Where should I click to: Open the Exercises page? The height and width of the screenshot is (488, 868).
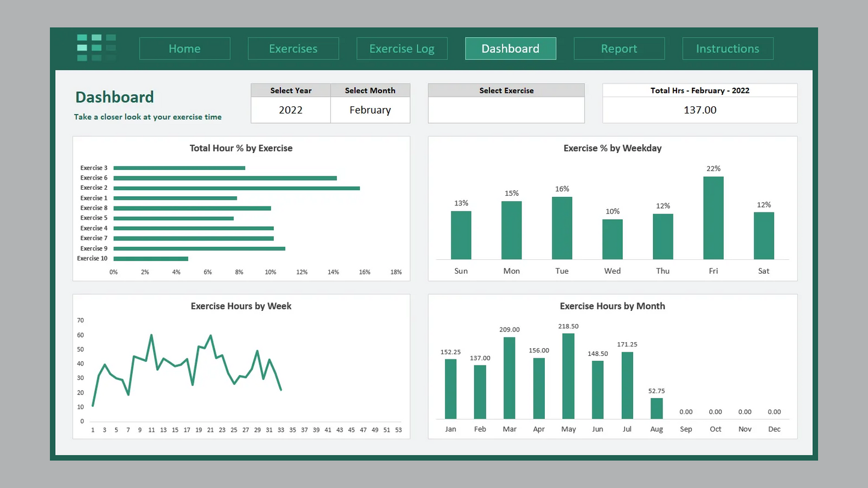click(293, 49)
